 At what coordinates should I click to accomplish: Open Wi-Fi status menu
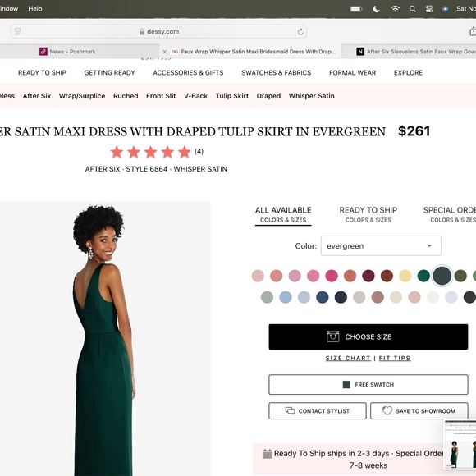tap(395, 9)
